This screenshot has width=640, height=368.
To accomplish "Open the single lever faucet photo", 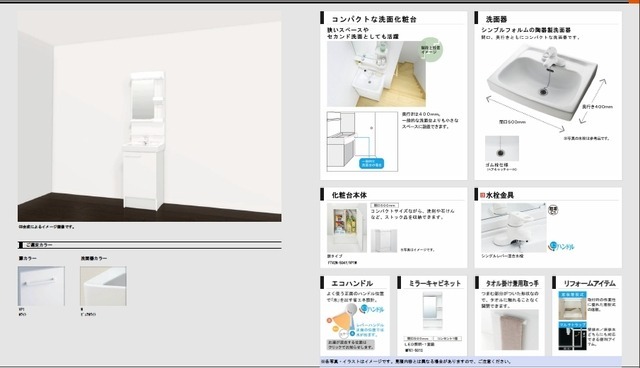I will (x=513, y=228).
